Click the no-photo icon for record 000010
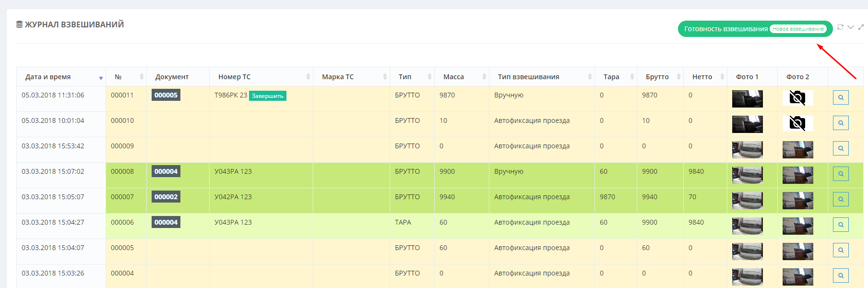This screenshot has width=868, height=288. pos(797,123)
